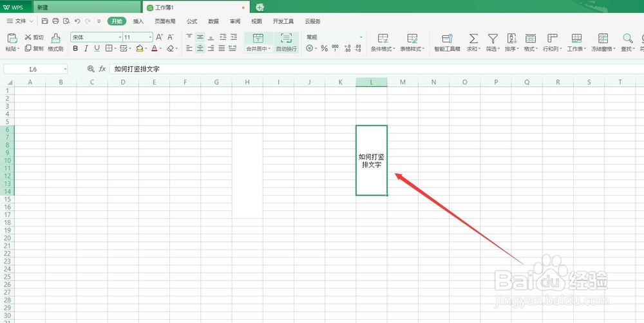This screenshot has width=644, height=323.
Task: Copy selection with 复制
Action: (34, 48)
